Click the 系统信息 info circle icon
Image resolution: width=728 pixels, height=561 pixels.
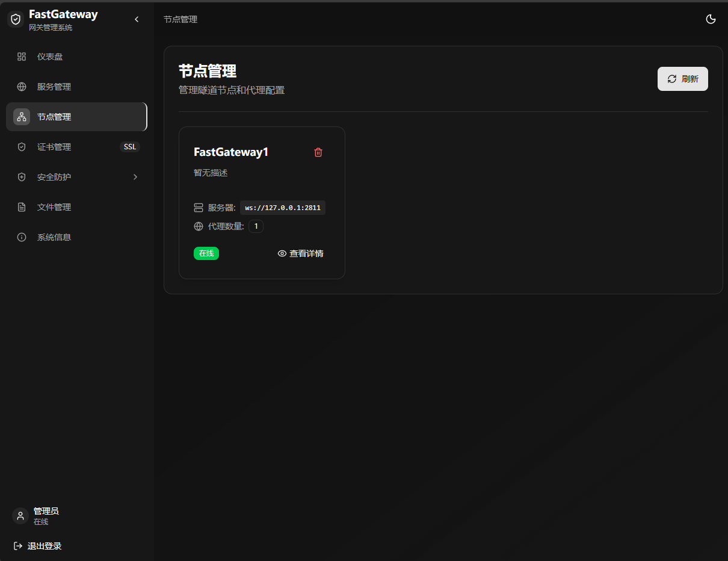[x=22, y=237]
